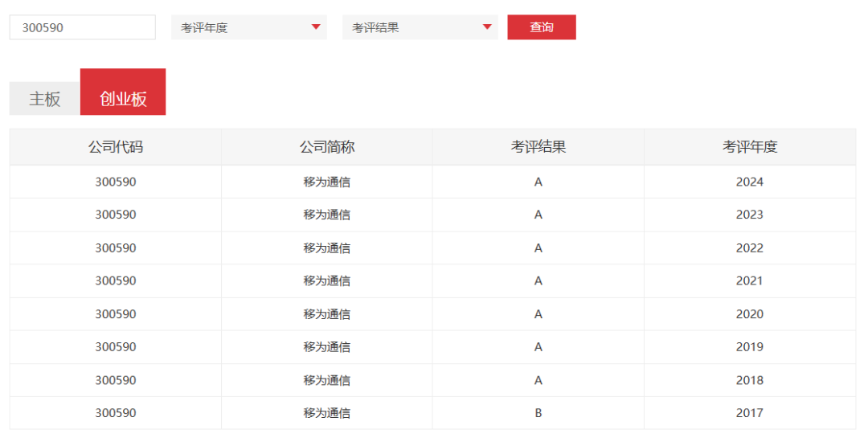Viewport: 868px width, 442px height.
Task: Click the year cell 2022
Action: [x=750, y=248]
